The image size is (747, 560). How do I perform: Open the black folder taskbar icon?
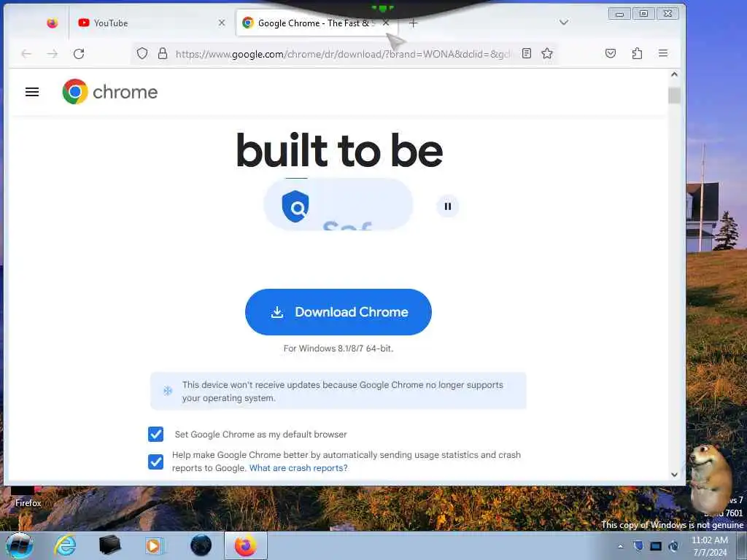click(x=110, y=545)
